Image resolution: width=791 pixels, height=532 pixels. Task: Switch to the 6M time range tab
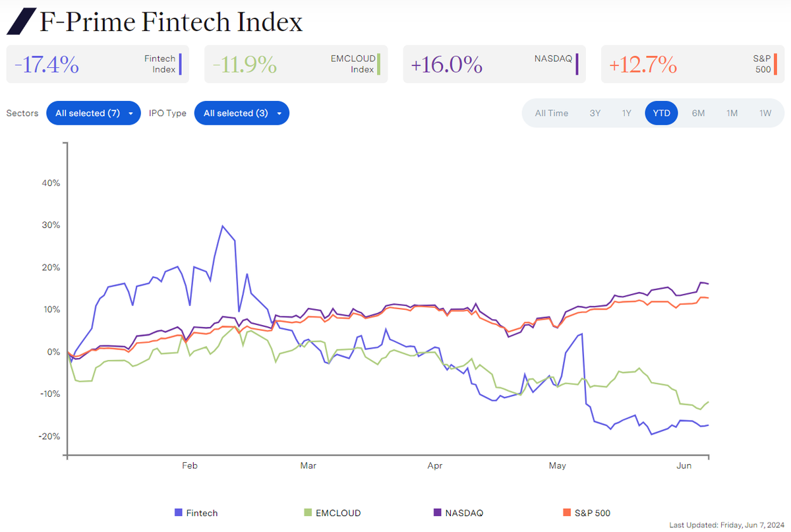pyautogui.click(x=698, y=113)
